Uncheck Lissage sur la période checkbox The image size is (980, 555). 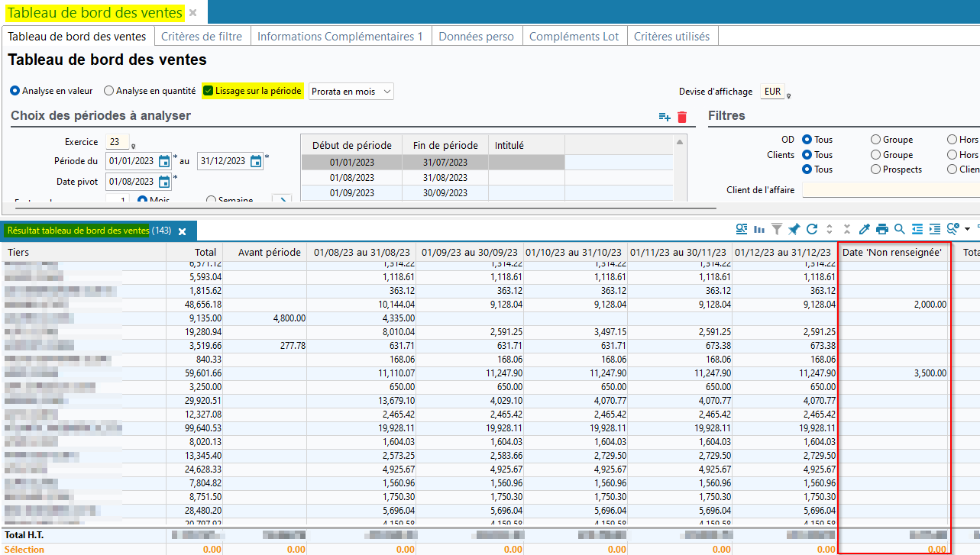coord(208,91)
